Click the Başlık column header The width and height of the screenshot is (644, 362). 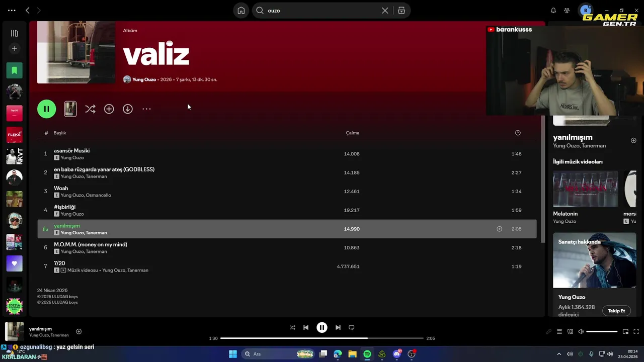point(60,133)
